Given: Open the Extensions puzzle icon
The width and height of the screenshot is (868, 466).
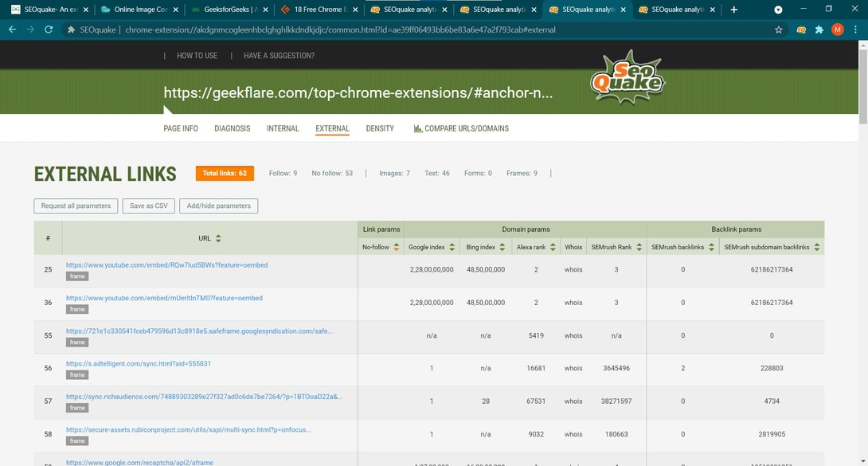Looking at the screenshot, I should coord(819,30).
